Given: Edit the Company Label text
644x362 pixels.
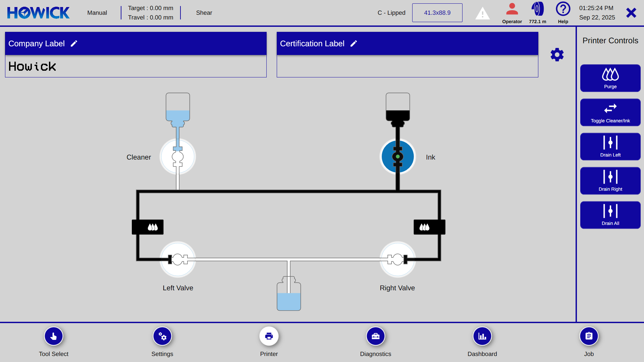Looking at the screenshot, I should click(74, 43).
